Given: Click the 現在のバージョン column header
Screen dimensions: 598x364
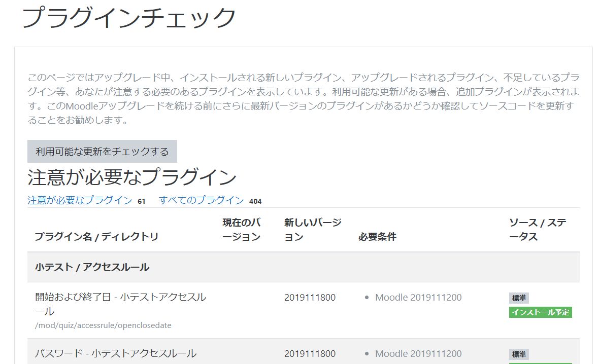Looking at the screenshot, I should pyautogui.click(x=242, y=230).
